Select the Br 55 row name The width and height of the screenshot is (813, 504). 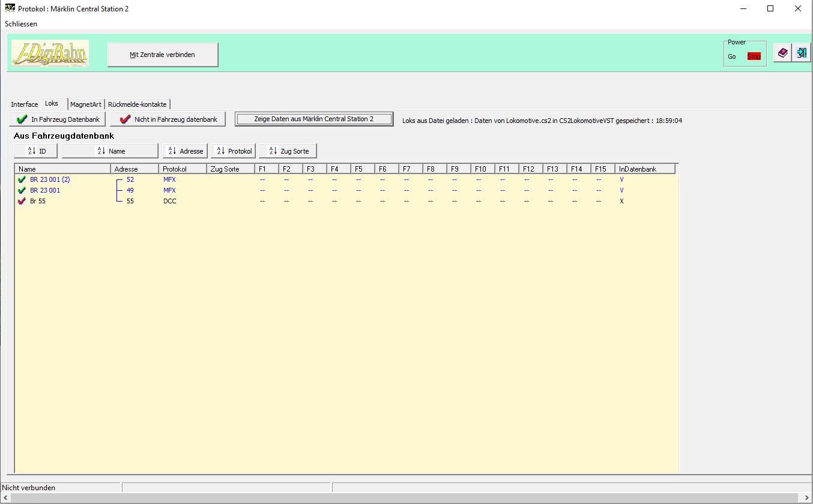coord(38,201)
